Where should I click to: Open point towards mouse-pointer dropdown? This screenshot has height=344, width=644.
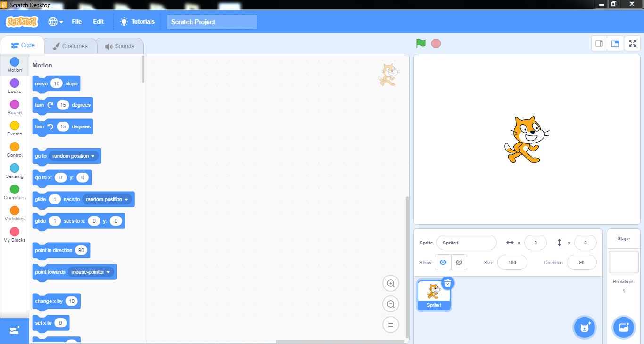tap(91, 272)
